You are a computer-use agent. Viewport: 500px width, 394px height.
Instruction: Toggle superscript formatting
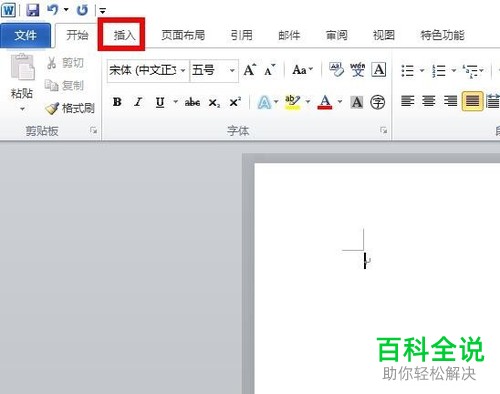[235, 102]
